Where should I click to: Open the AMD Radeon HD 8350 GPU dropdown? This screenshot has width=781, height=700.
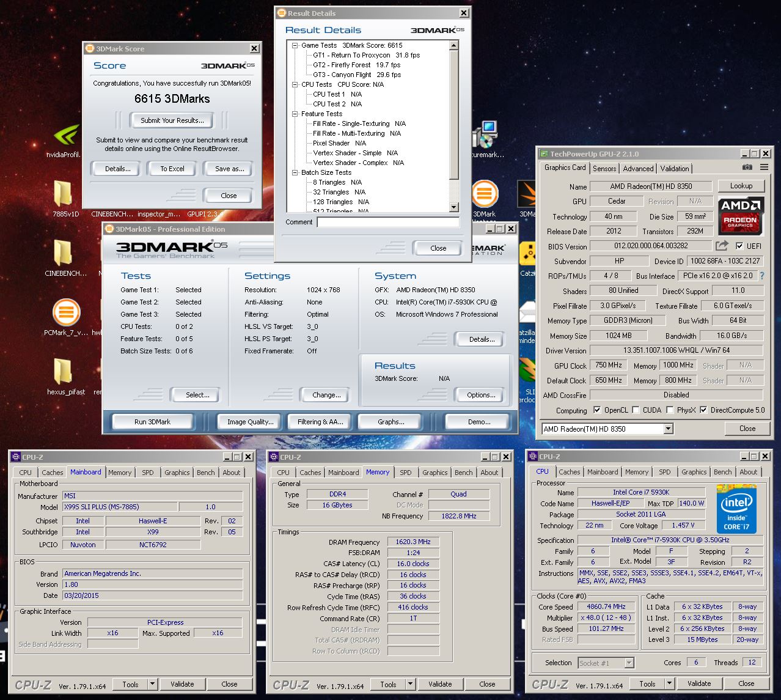(668, 429)
